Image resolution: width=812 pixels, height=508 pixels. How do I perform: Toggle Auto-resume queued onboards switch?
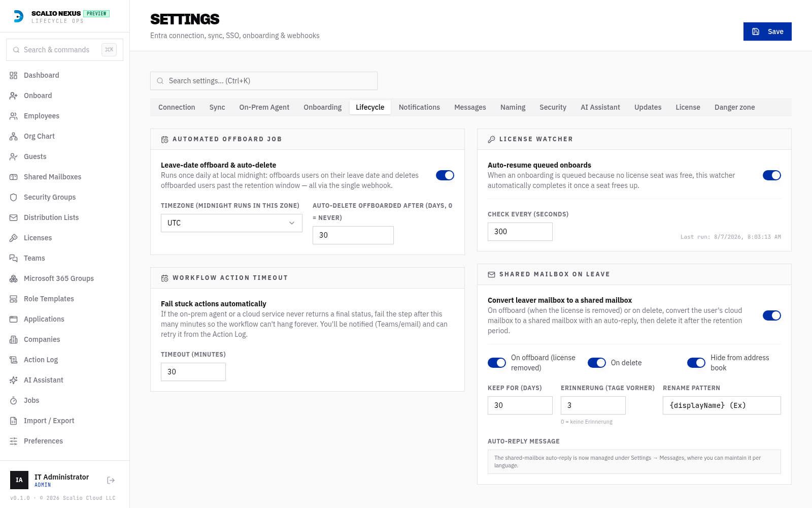772,175
